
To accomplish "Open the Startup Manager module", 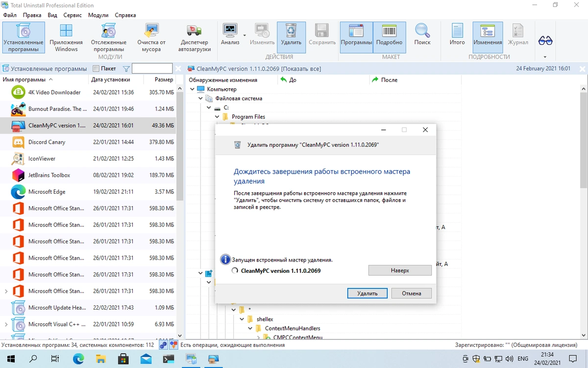I will (195, 38).
